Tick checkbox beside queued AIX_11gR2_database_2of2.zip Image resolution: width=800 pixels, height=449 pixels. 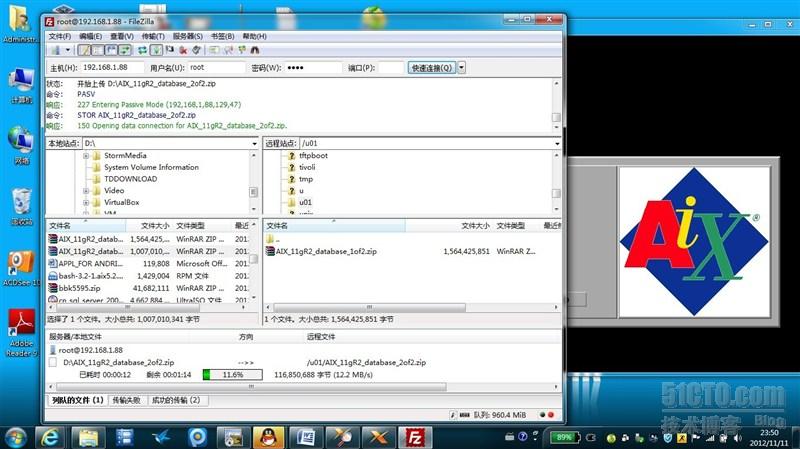(x=53, y=362)
